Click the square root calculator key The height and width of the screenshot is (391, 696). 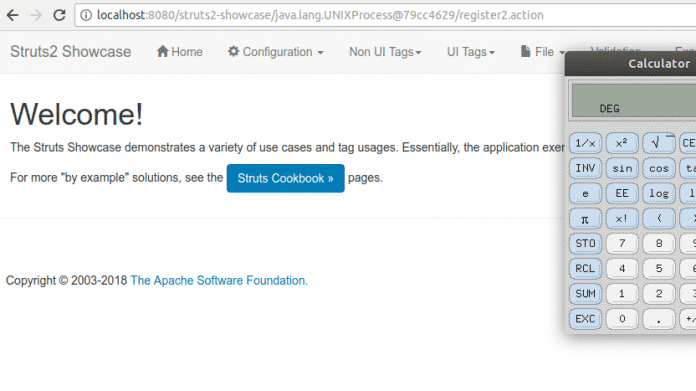pos(659,143)
